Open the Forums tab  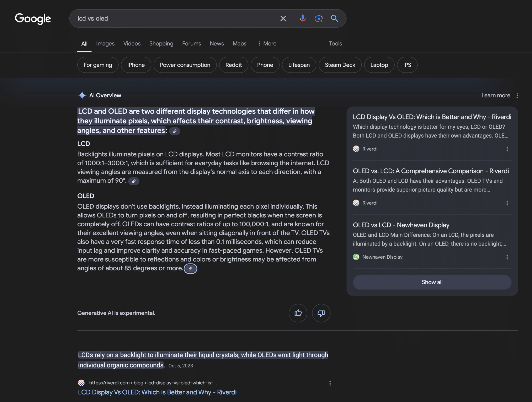coord(191,44)
